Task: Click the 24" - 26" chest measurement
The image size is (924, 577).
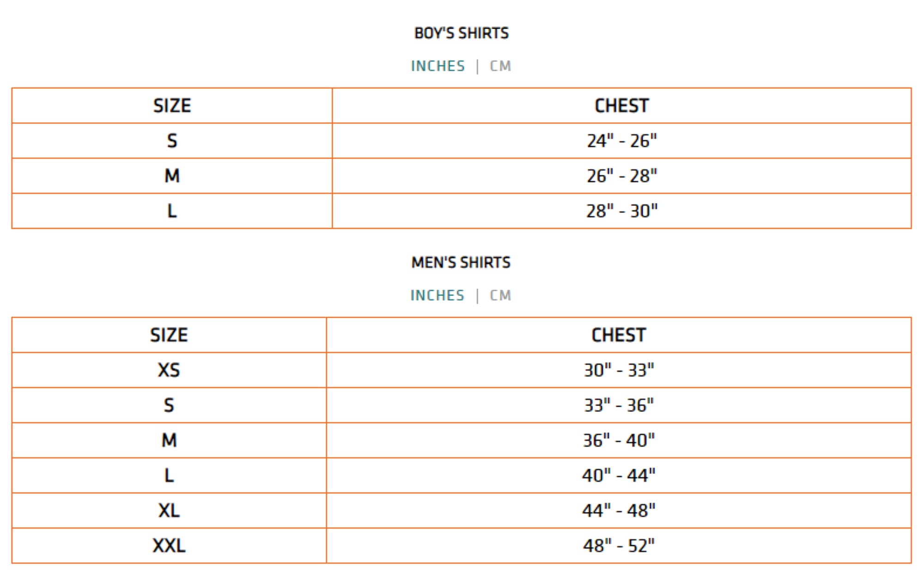Action: click(x=622, y=141)
